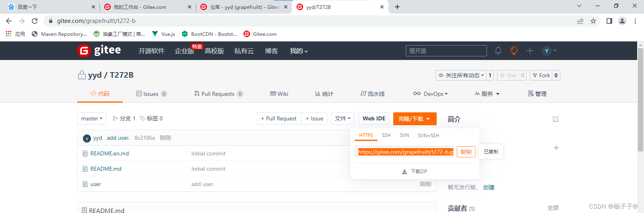The width and height of the screenshot is (644, 213).
Task: Click the browser forward arrow
Action: coord(22,21)
